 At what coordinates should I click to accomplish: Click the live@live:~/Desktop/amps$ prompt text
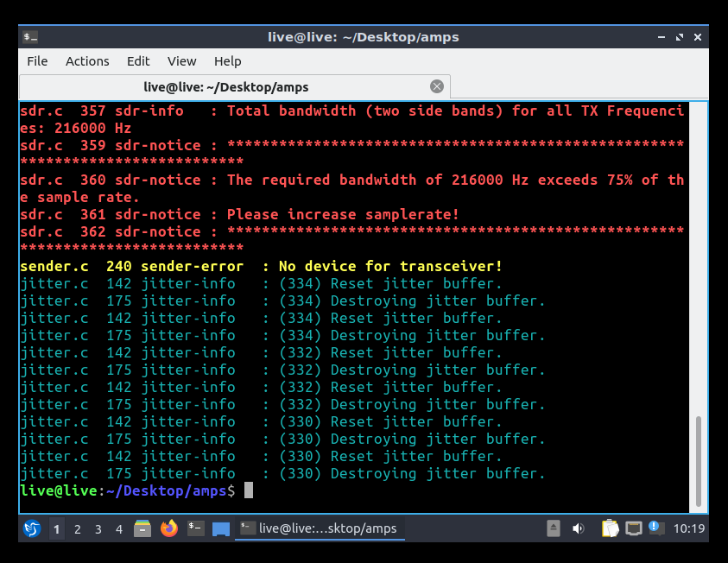[x=128, y=490]
